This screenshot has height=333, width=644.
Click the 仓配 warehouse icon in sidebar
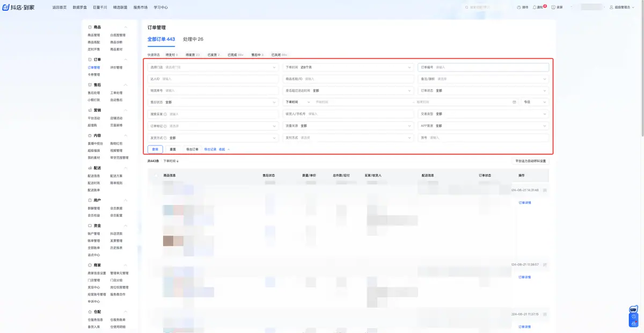90,312
